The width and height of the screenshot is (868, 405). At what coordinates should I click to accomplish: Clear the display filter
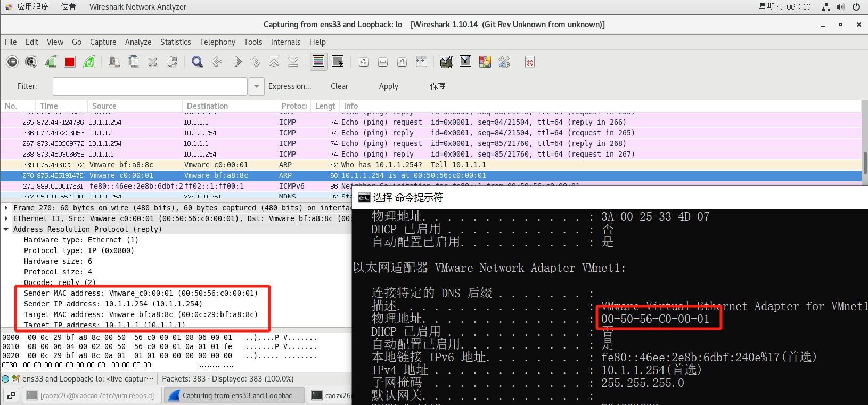(339, 86)
